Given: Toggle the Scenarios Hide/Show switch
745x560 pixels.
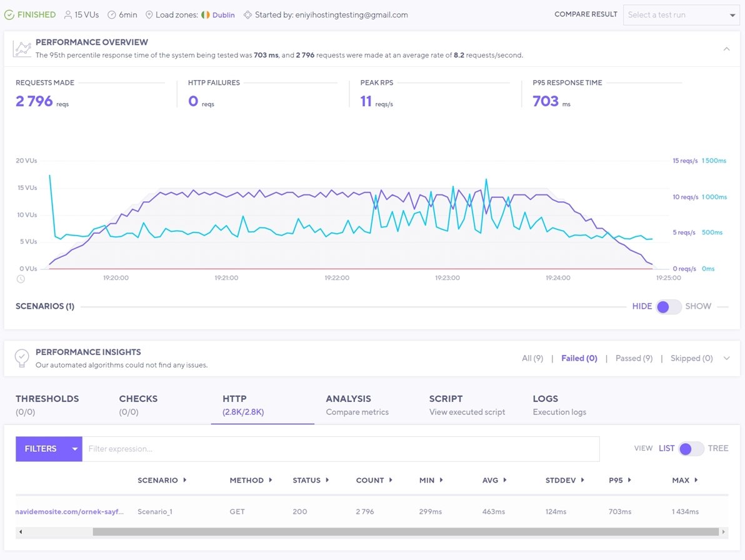Looking at the screenshot, I should [x=669, y=306].
